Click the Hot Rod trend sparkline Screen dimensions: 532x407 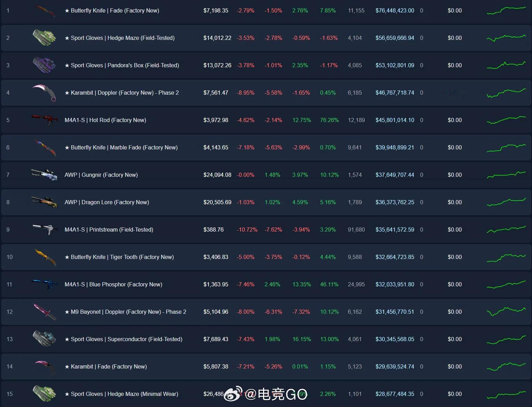point(506,120)
